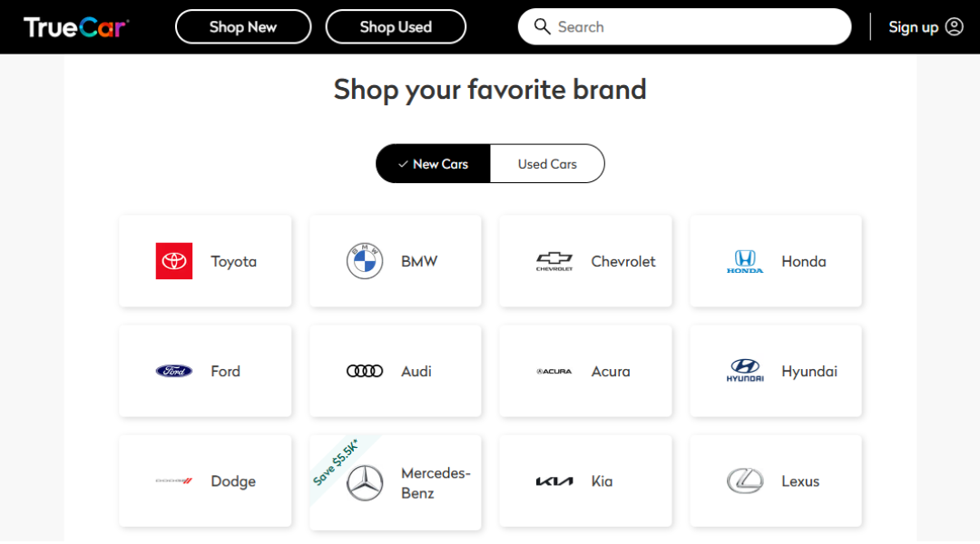This screenshot has width=980, height=544.
Task: Click the TrueCar logo
Action: pyautogui.click(x=76, y=27)
